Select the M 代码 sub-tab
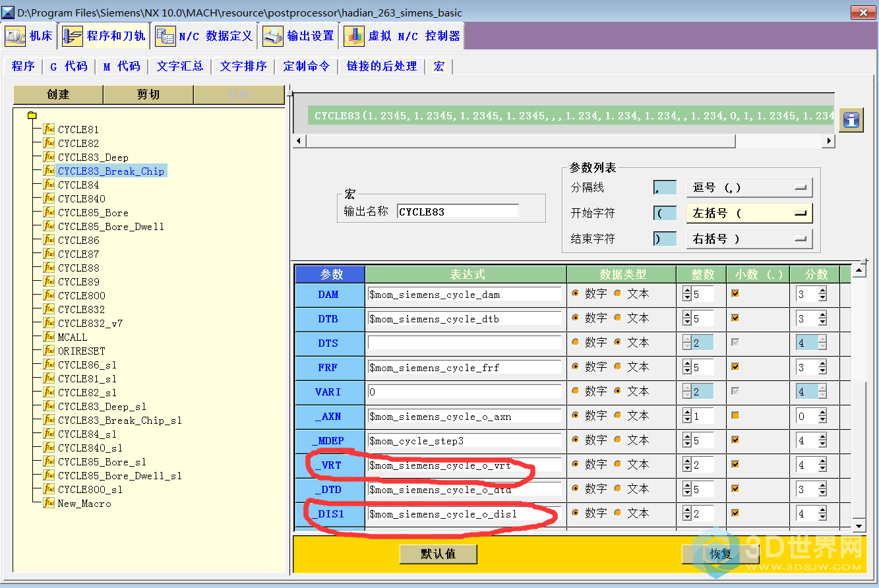 click(121, 67)
